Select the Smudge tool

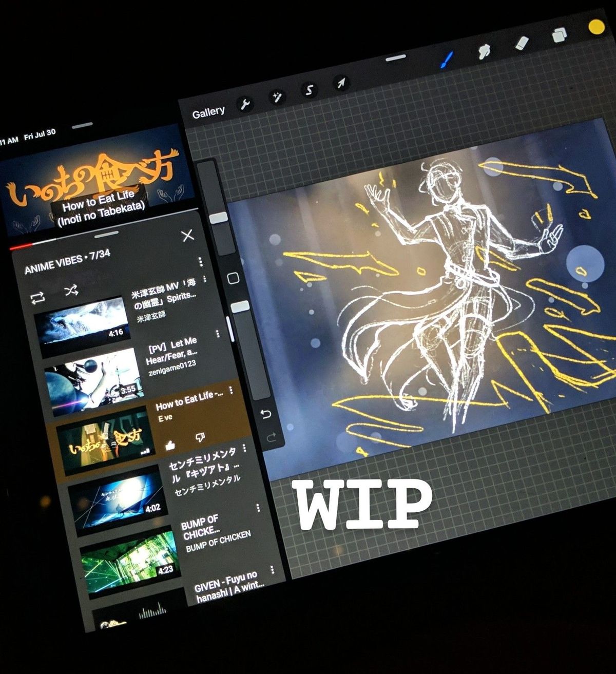click(x=484, y=51)
